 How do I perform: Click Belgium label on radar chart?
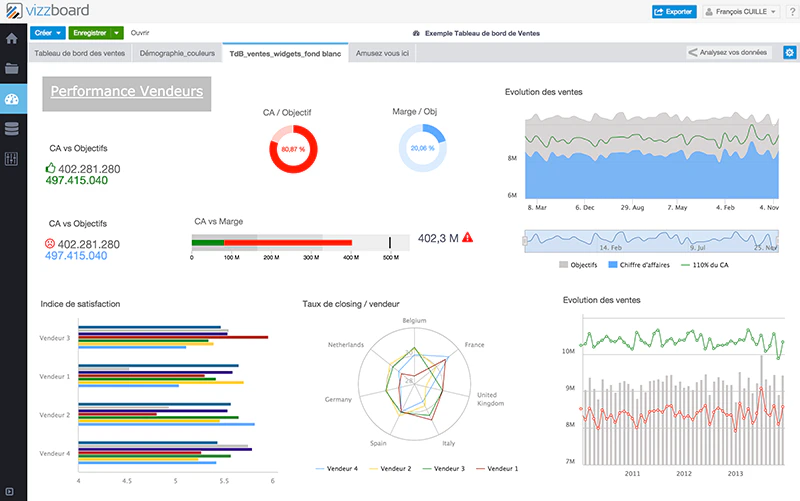pos(414,320)
